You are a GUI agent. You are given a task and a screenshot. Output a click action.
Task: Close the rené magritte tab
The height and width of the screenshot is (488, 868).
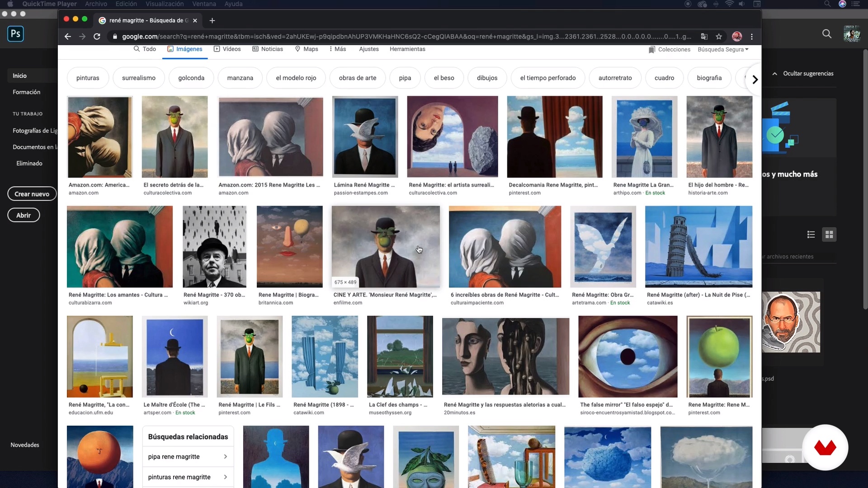click(x=195, y=20)
